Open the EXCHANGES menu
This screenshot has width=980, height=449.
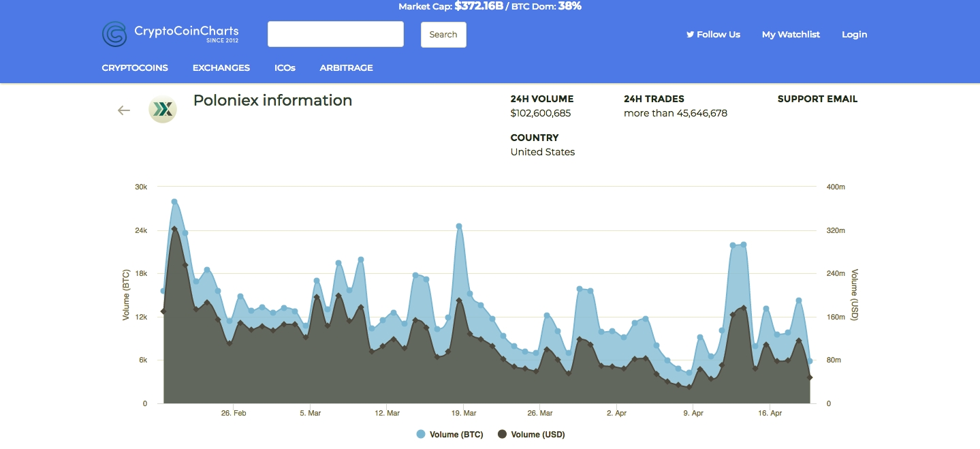221,68
